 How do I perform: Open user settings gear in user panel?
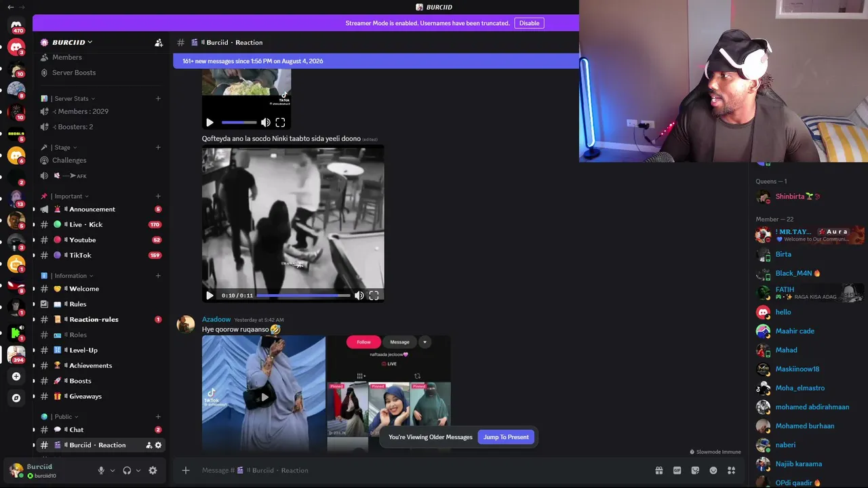153,470
